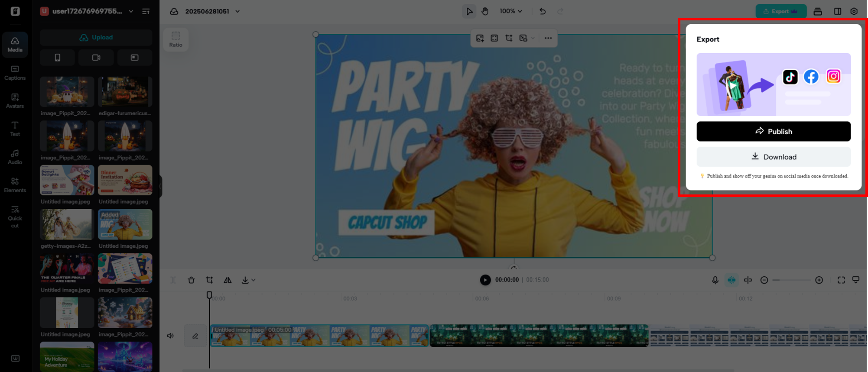
Task: Redo the last undone action
Action: click(x=560, y=11)
